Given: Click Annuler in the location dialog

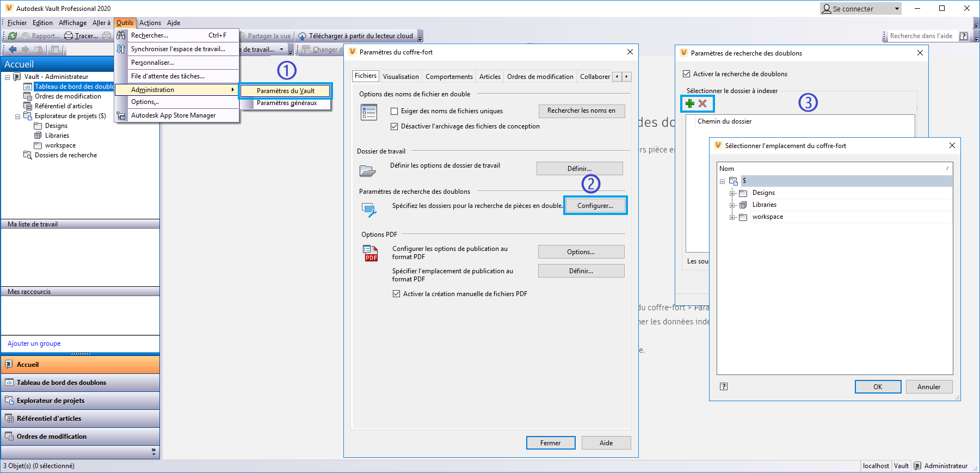Looking at the screenshot, I should (x=929, y=387).
